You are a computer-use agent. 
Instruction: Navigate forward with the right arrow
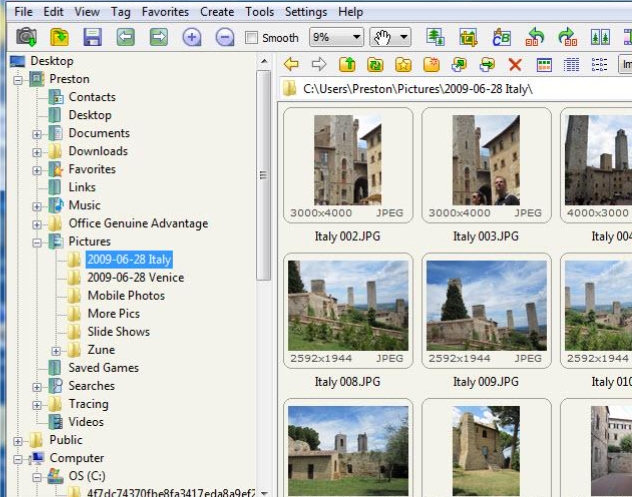click(319, 64)
